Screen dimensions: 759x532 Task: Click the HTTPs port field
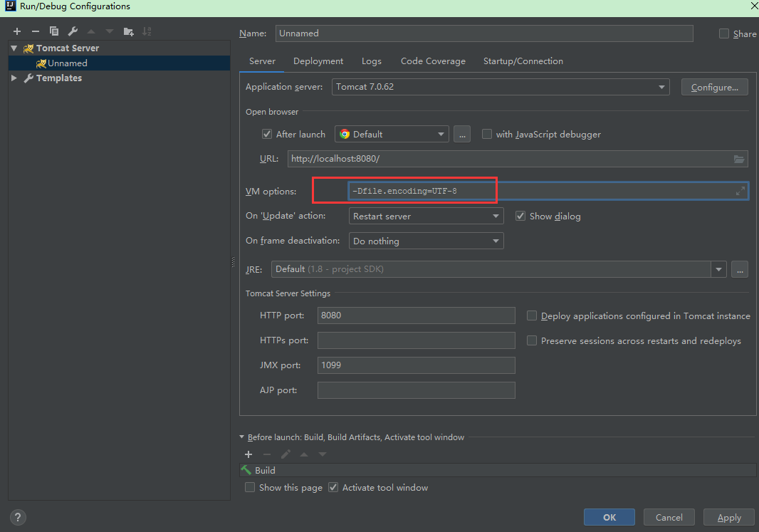tap(416, 340)
